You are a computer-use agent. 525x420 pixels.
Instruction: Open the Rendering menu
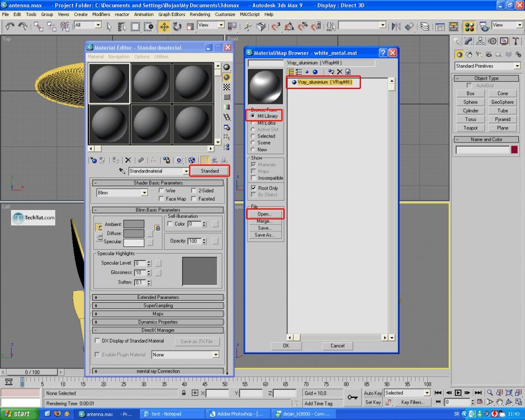200,14
